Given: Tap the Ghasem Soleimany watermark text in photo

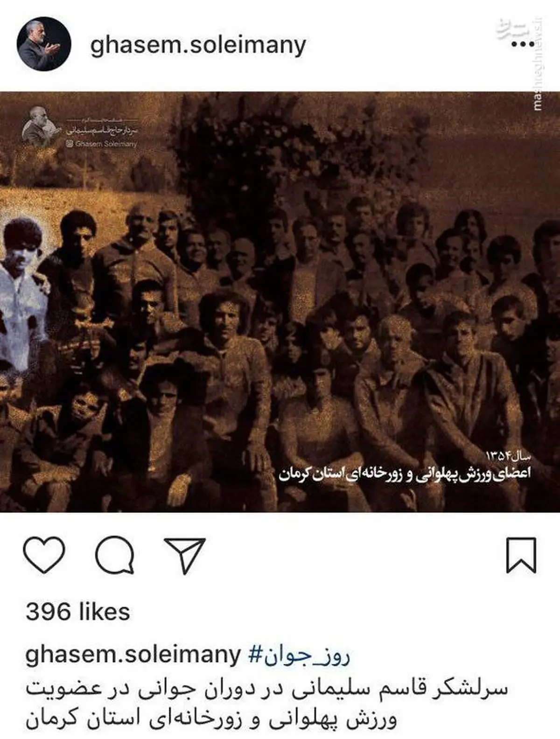Looking at the screenshot, I should (x=106, y=144).
